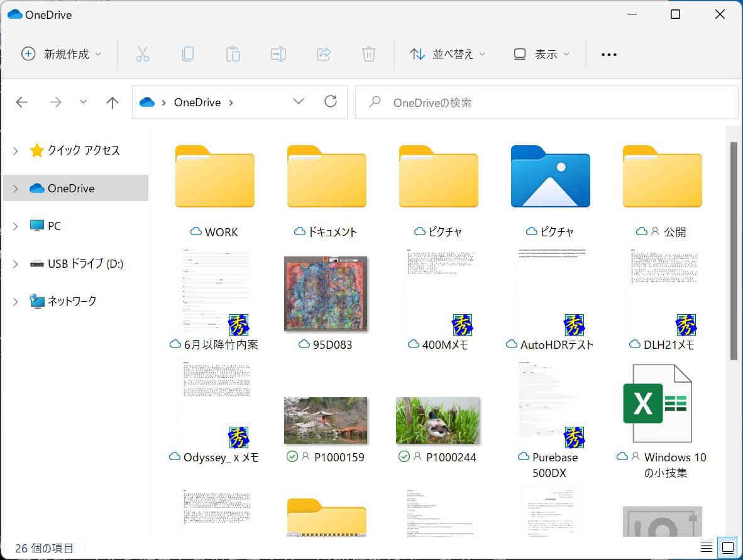Go forward with the right arrow
The image size is (743, 560).
point(55,102)
